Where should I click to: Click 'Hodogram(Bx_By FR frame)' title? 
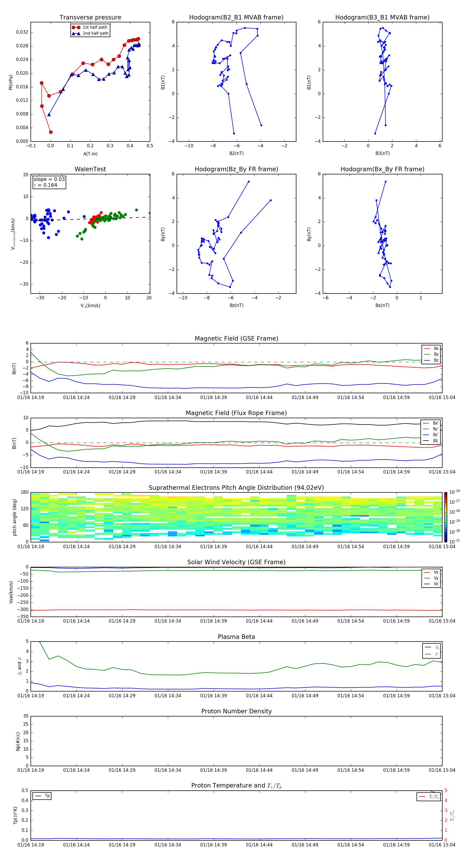coord(382,169)
